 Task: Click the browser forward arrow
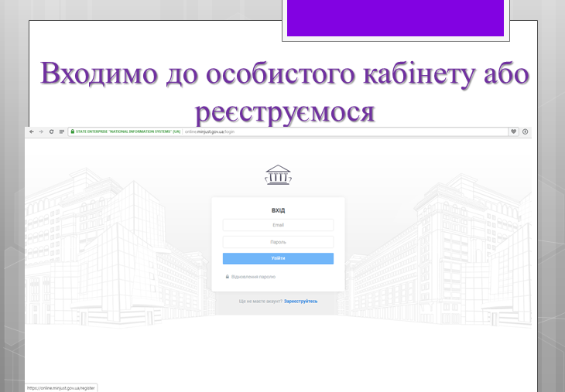[41, 131]
